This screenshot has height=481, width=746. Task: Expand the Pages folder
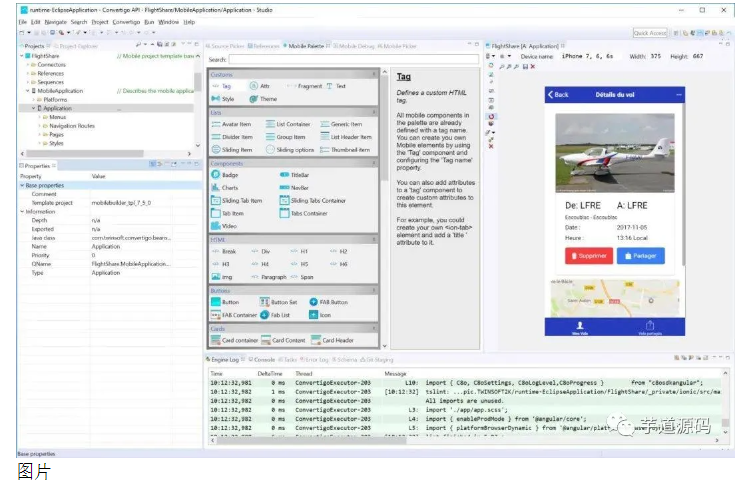click(39, 135)
